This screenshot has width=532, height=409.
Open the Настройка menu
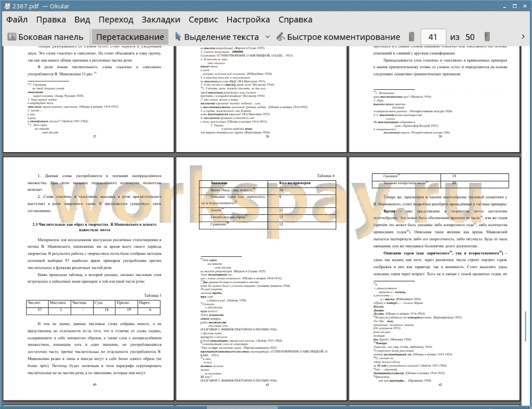tap(248, 20)
